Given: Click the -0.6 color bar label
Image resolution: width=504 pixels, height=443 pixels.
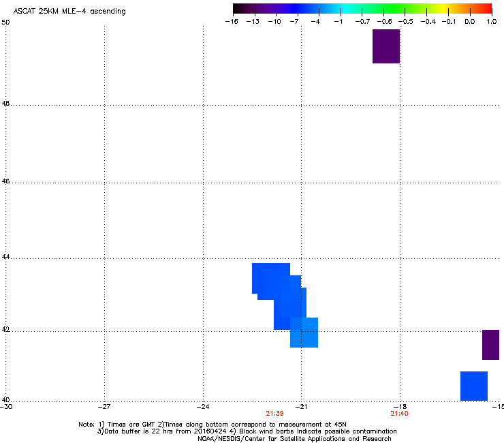Looking at the screenshot, I should [x=384, y=22].
